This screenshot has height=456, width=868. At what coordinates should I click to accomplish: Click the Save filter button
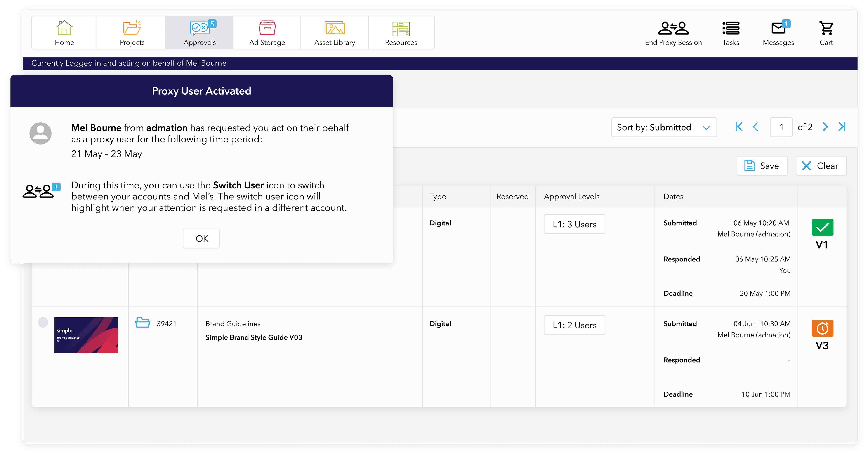click(x=762, y=166)
